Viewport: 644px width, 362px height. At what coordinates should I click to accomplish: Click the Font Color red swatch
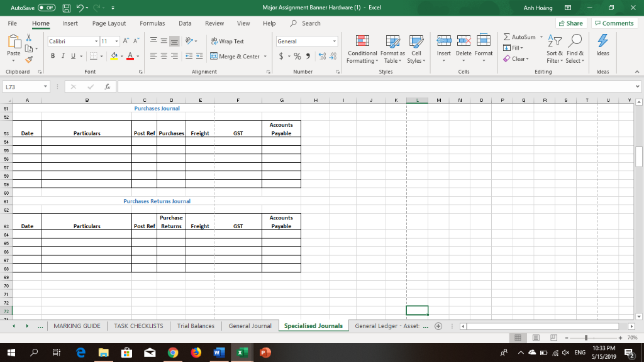coord(130,56)
